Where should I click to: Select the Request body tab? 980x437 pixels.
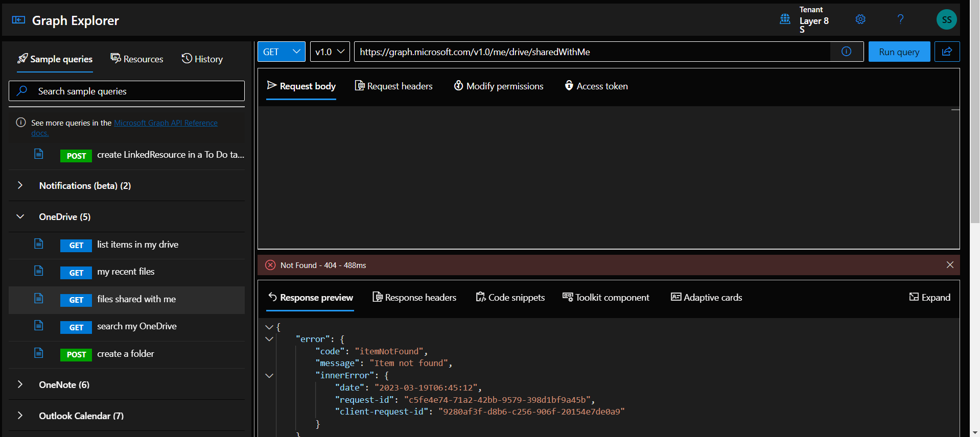click(301, 86)
